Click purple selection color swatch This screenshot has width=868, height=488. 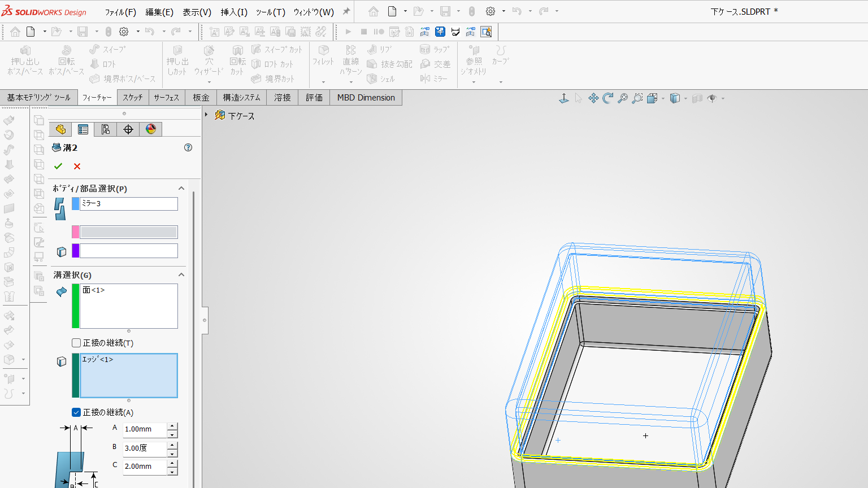[76, 251]
